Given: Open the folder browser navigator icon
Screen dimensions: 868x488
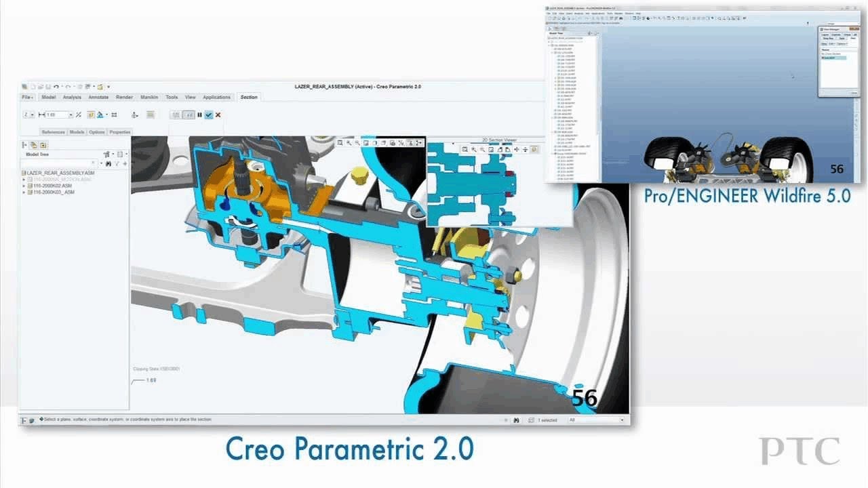Looking at the screenshot, I should click(x=34, y=145).
